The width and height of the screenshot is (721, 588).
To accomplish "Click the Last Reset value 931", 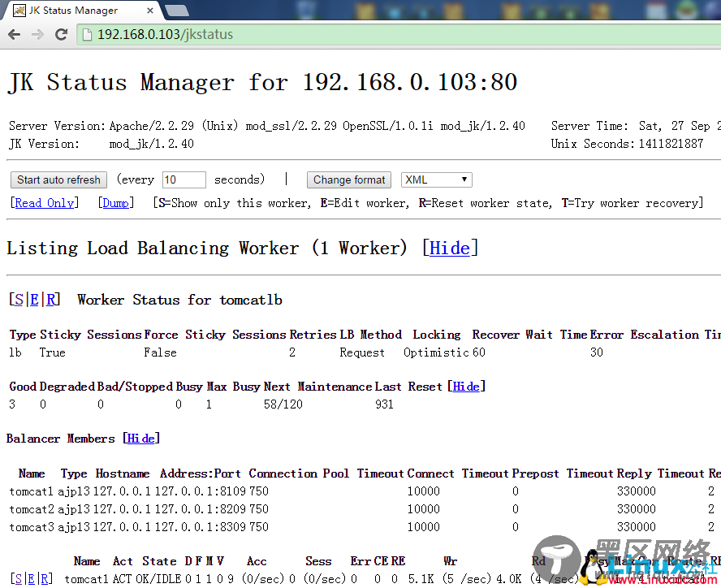I will tap(384, 404).
